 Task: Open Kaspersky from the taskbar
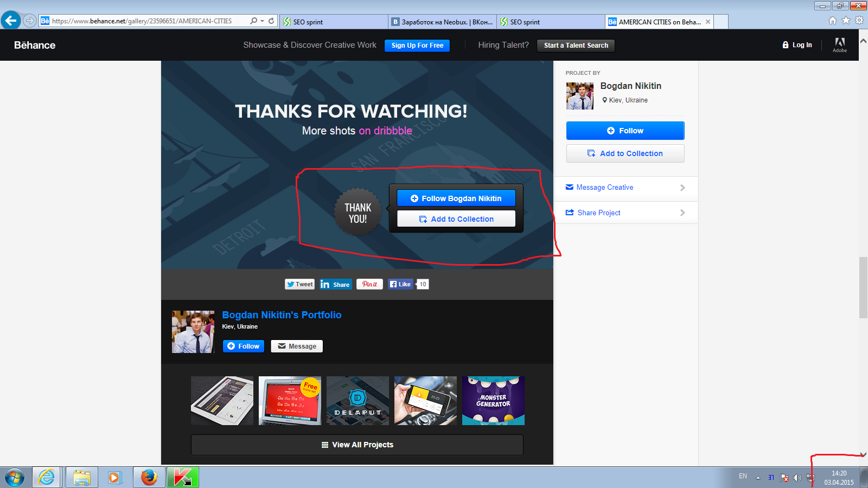[182, 477]
